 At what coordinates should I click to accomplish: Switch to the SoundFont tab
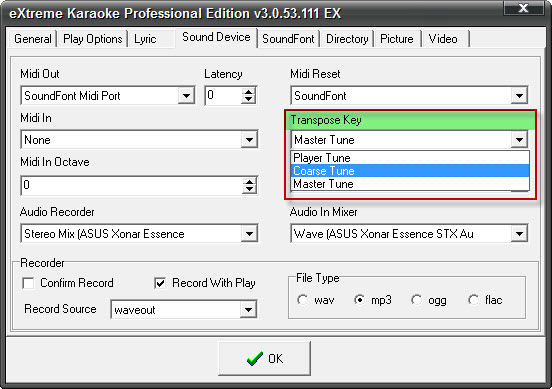coord(288,39)
